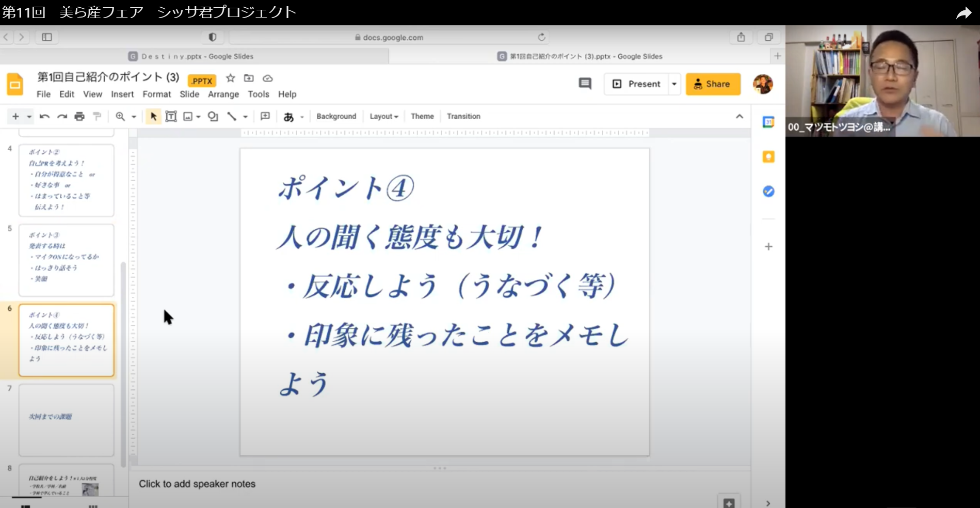Click the move to folder icon
Screen dimensions: 980x508
(249, 78)
